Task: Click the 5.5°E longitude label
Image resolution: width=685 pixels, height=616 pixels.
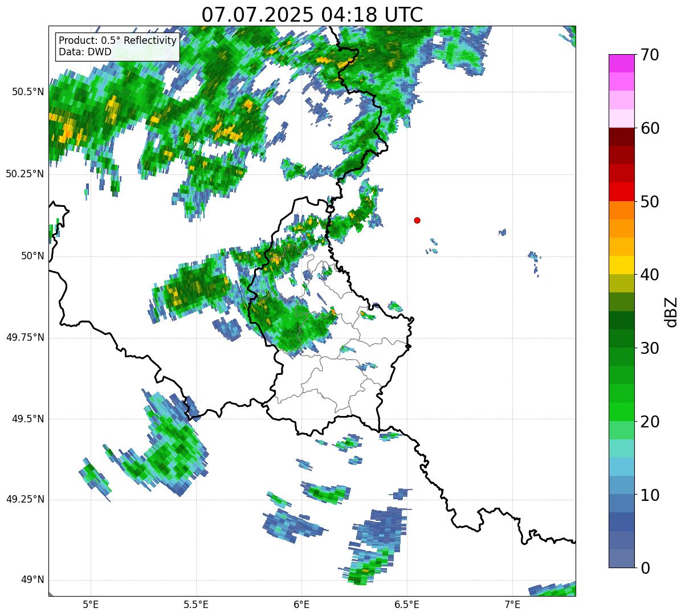Action: pyautogui.click(x=196, y=604)
